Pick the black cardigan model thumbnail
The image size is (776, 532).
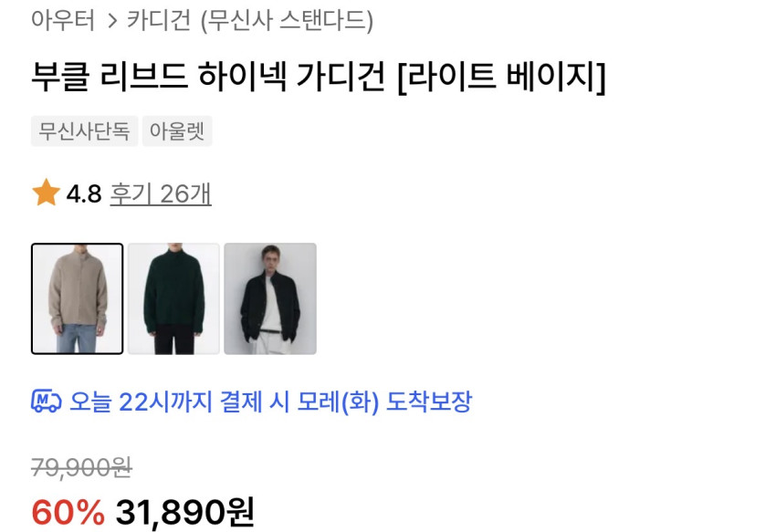click(x=270, y=298)
